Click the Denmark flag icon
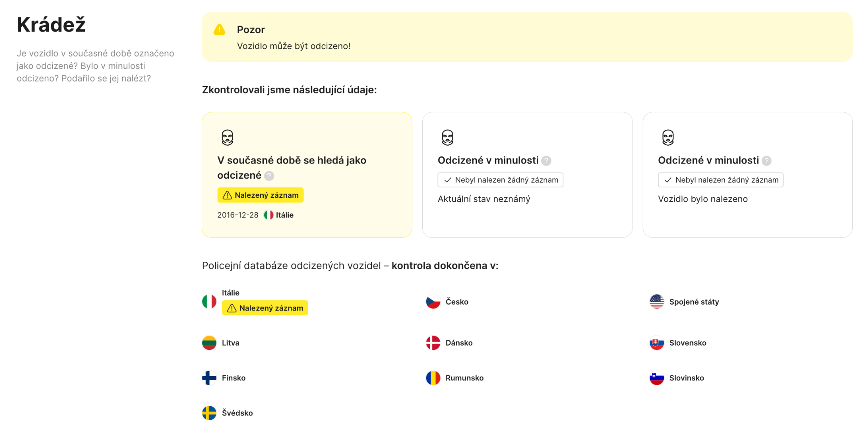 coord(433,343)
